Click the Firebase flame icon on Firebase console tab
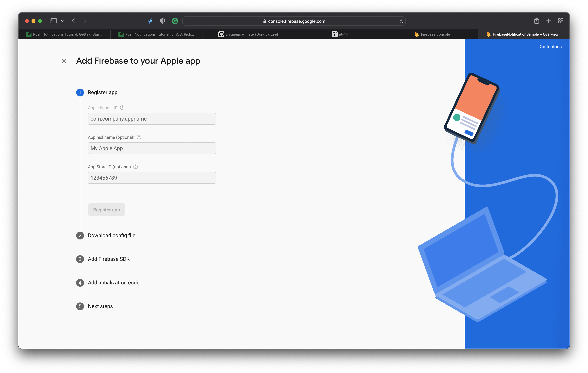Screen dimensions: 588x373 [x=417, y=34]
